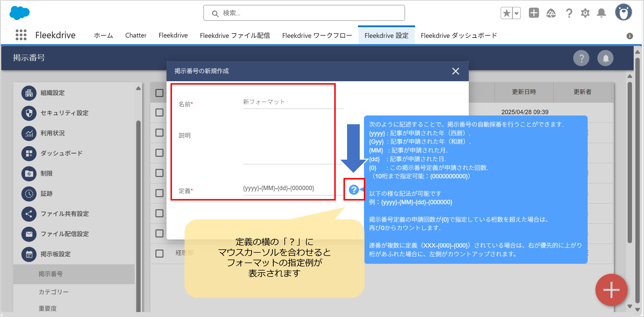Click the round bell button in 掲示番号 header
The height and width of the screenshot is (317, 644).
point(605,58)
